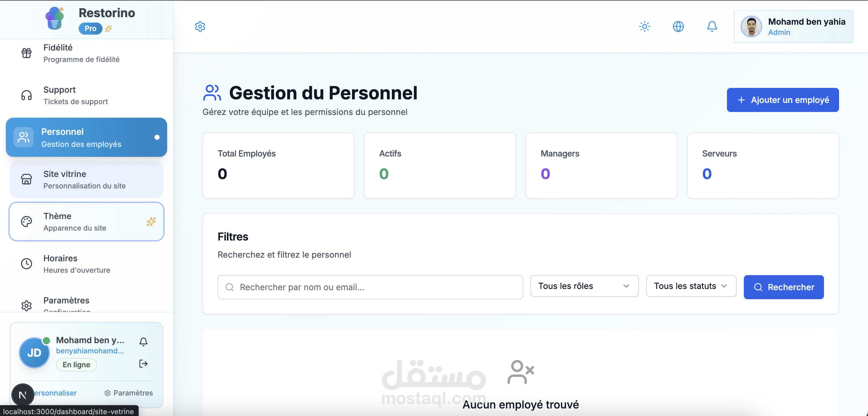Screen dimensions: 868x416
Task: Expand the Tous les statuts dropdown
Action: (x=691, y=286)
